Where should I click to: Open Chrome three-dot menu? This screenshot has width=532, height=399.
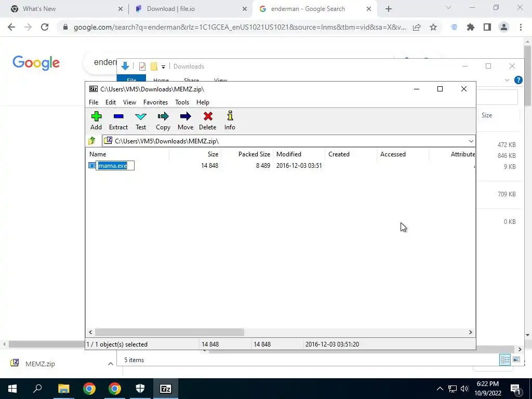coord(521,27)
